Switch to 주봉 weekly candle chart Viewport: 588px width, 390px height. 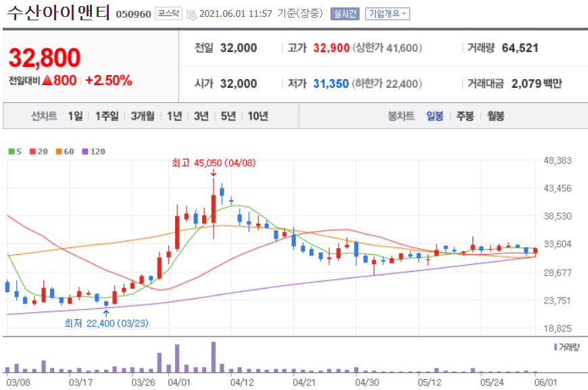465,116
